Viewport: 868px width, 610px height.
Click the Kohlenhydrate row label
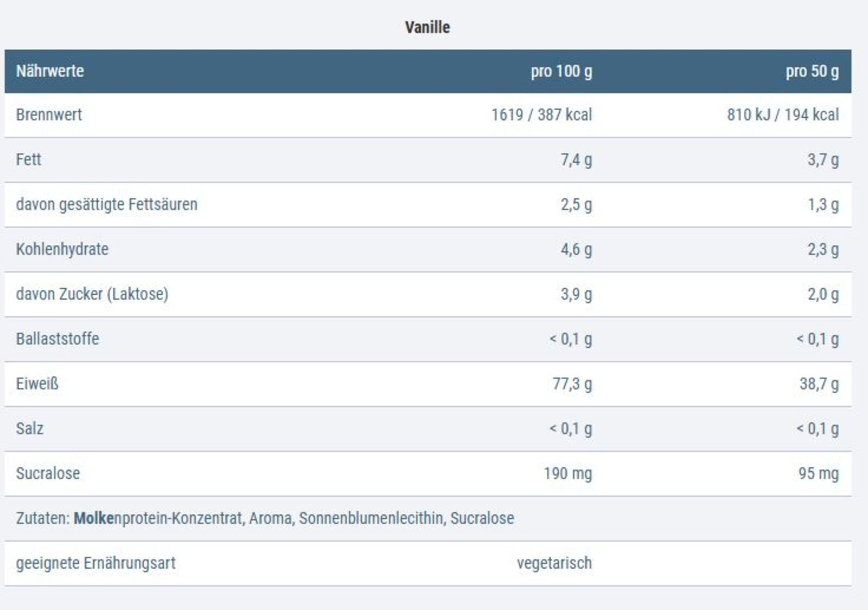pyautogui.click(x=62, y=249)
